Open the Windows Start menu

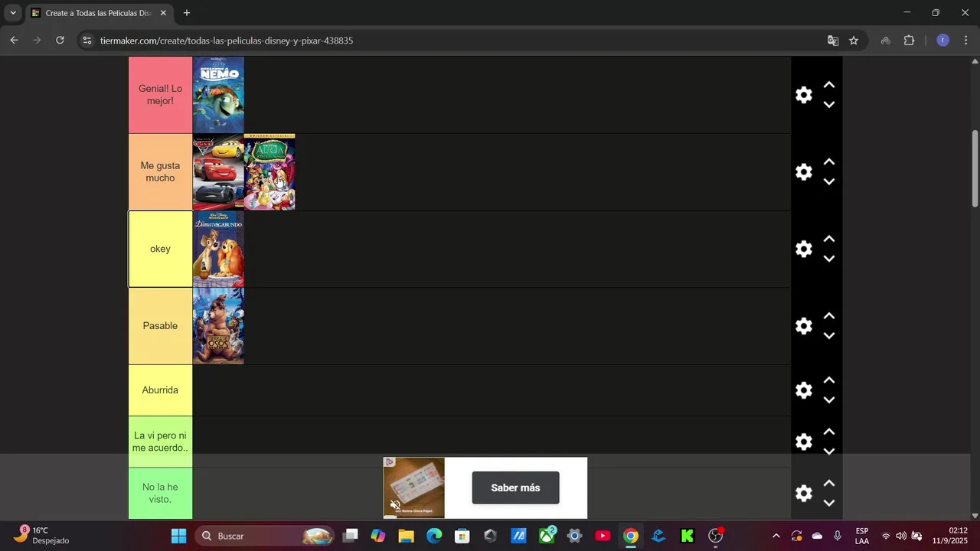point(178,536)
